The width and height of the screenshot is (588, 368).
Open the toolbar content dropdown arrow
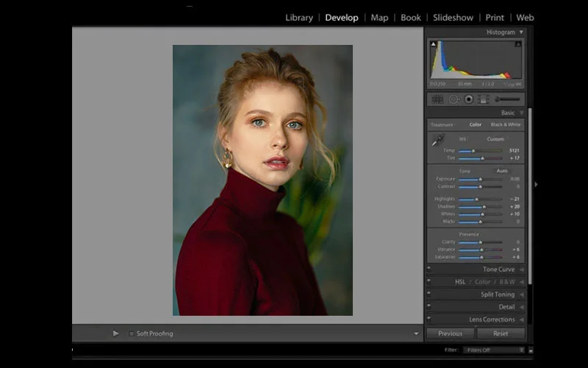[416, 333]
